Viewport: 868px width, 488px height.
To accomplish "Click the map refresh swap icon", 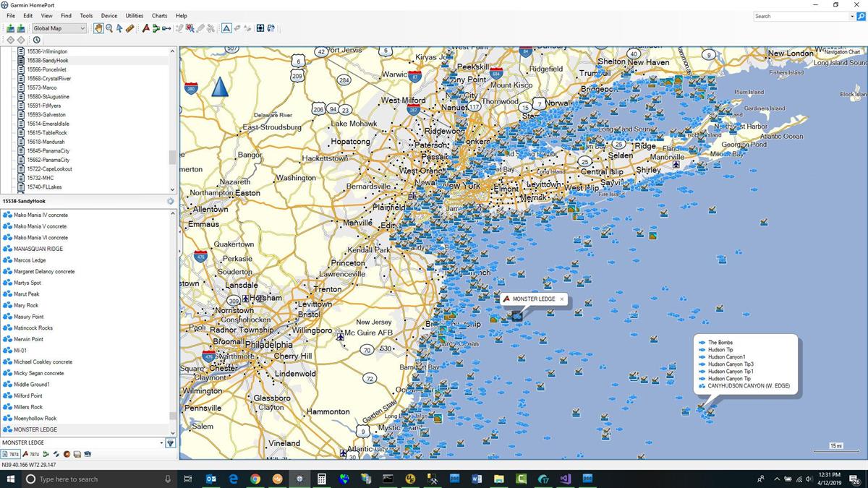I will [271, 28].
